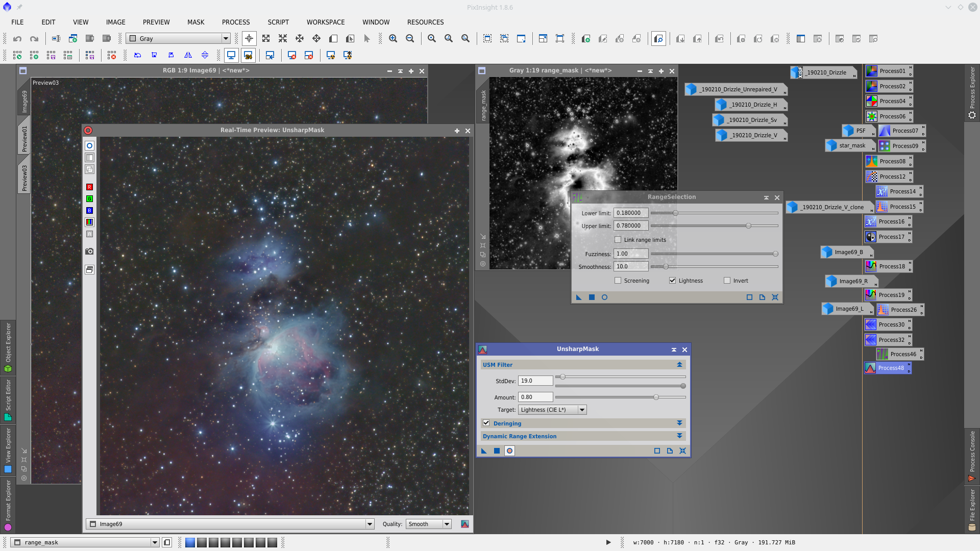Switch to the Preview01 side tab
Screen dimensions: 980x551
(x=24, y=139)
